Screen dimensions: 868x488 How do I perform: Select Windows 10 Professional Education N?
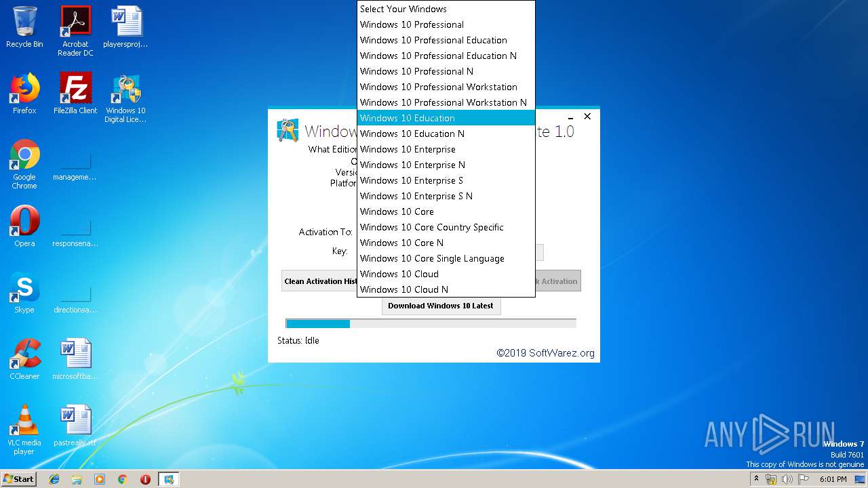point(446,56)
